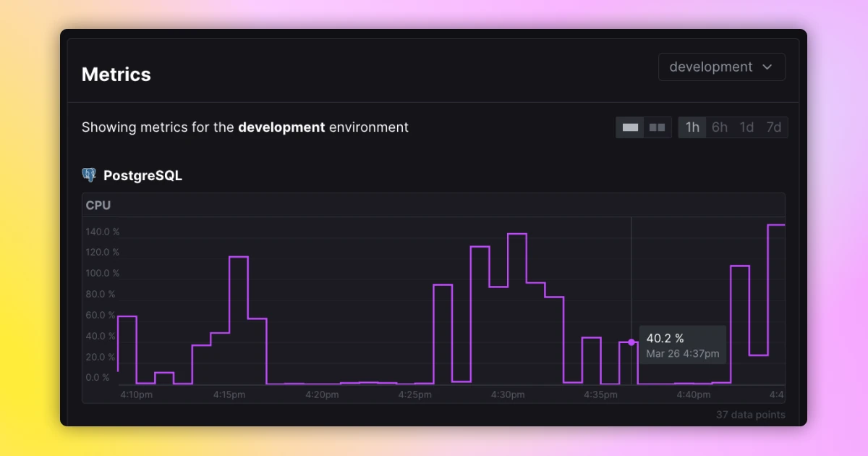This screenshot has height=456, width=868.
Task: Click the 4:15pm time axis label
Action: click(x=229, y=394)
